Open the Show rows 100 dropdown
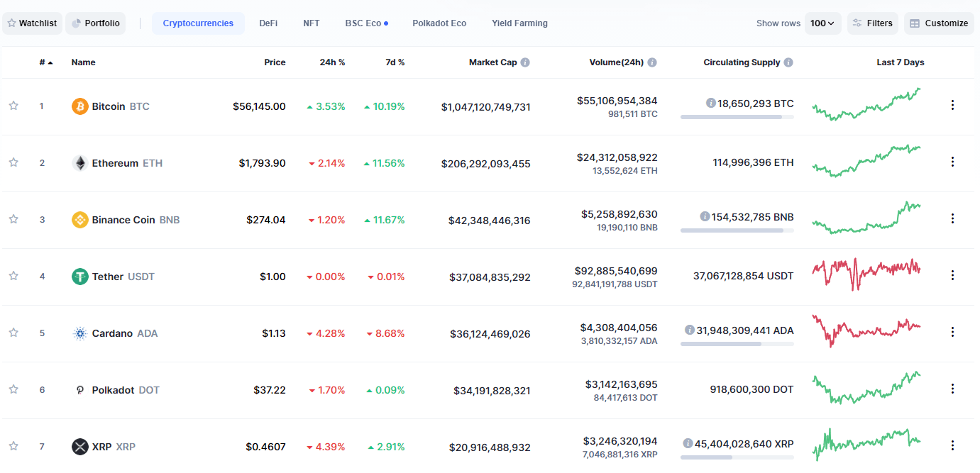 [x=823, y=23]
